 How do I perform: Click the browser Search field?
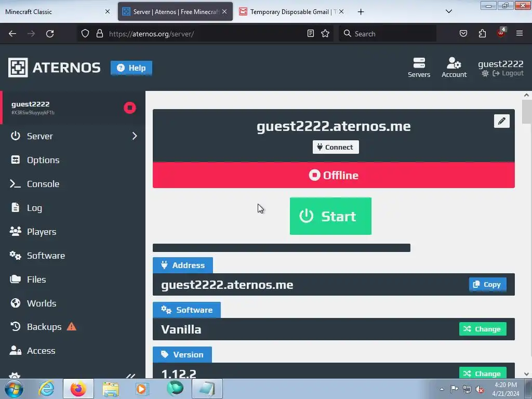(388, 34)
